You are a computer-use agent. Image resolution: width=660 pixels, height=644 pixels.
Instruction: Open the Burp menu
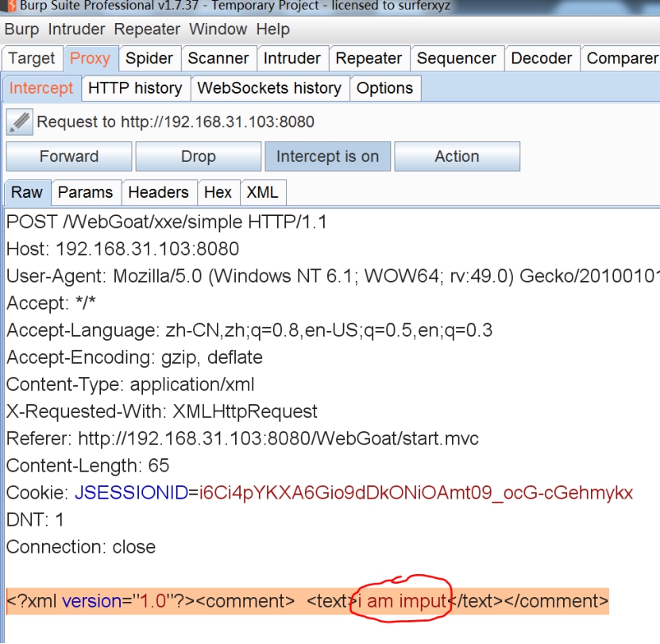pyautogui.click(x=21, y=29)
